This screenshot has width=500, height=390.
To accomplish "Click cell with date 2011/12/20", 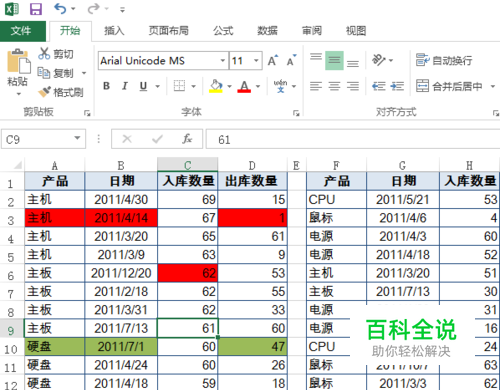I will click(x=121, y=273).
